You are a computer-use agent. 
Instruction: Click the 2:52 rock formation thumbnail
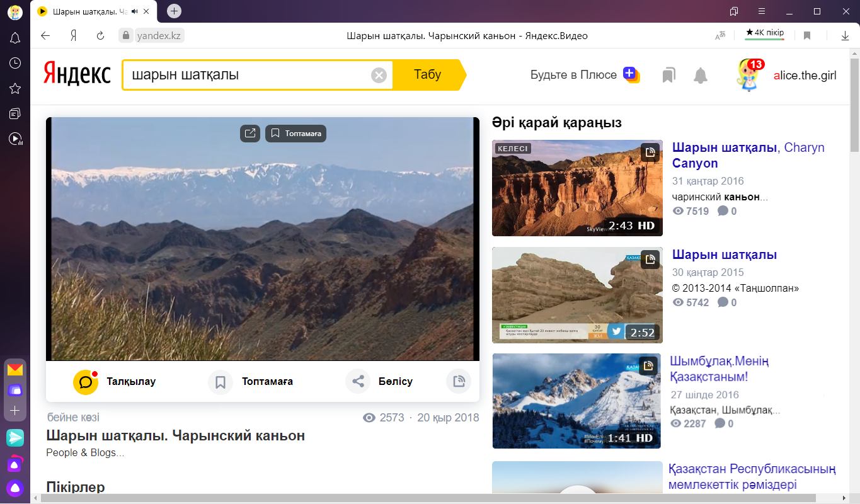(577, 295)
